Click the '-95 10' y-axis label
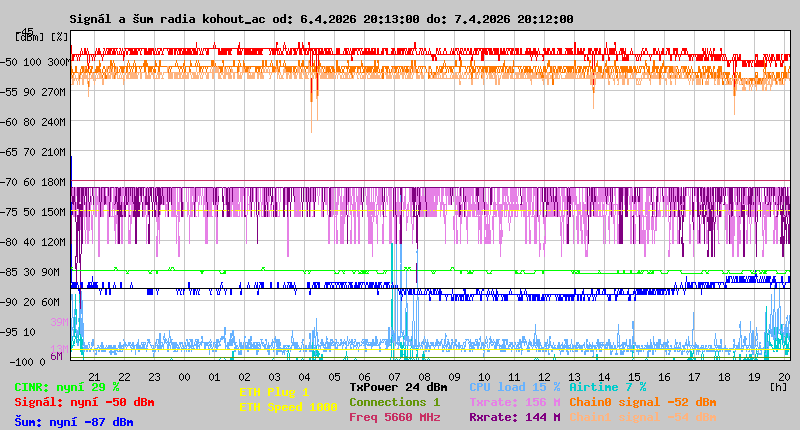800x430 pixels. tap(18, 333)
